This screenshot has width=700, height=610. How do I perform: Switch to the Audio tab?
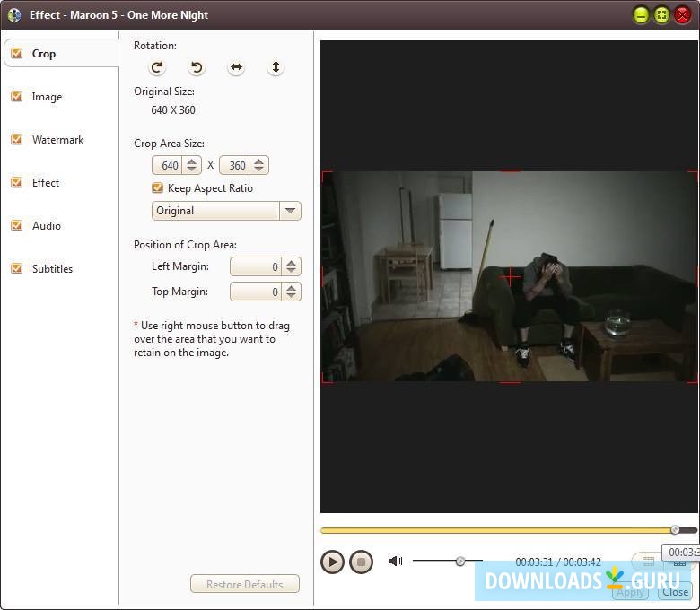pos(47,225)
